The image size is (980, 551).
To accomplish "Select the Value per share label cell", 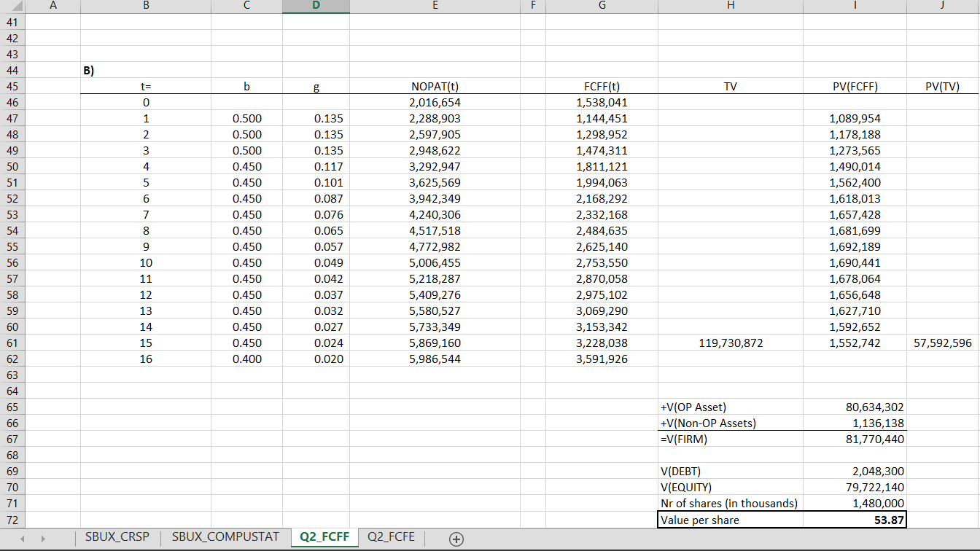I will coord(730,520).
